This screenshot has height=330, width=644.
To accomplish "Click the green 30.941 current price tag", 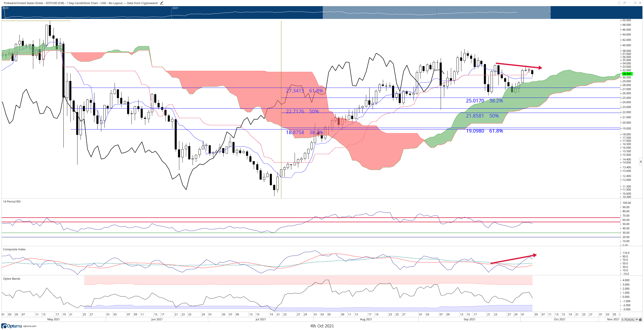I will coord(627,74).
